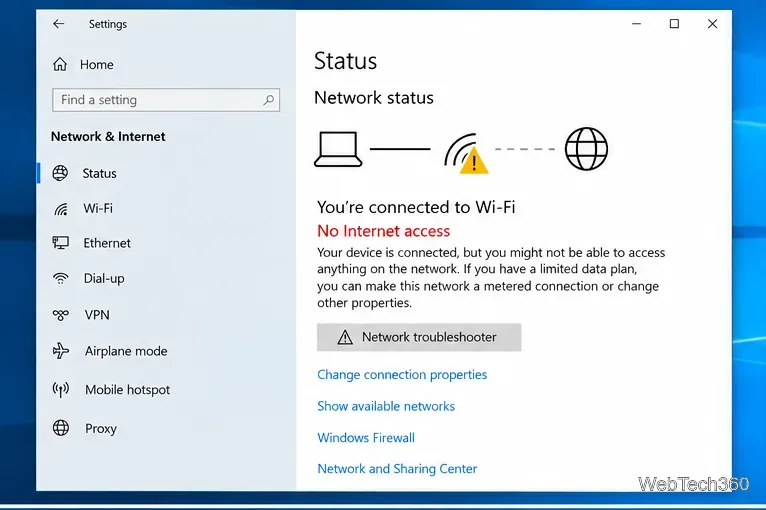Open Mobile hotspot settings
The height and width of the screenshot is (510, 766).
point(127,390)
